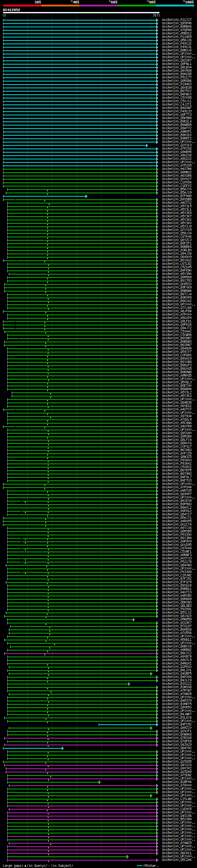Click hit label UniRef100_A5Y3L5
197x868 pixels.
pos(177,206)
